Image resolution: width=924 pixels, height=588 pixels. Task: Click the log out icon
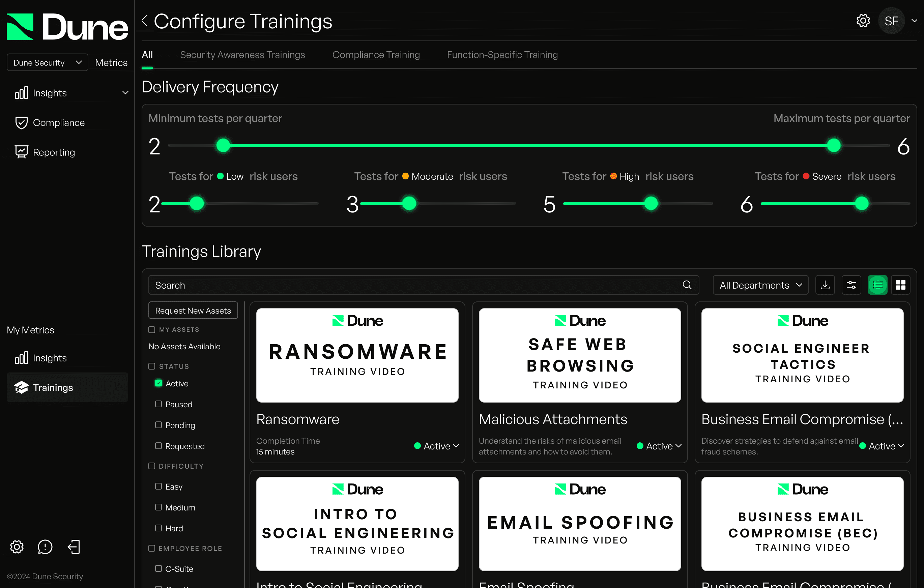pyautogui.click(x=73, y=547)
